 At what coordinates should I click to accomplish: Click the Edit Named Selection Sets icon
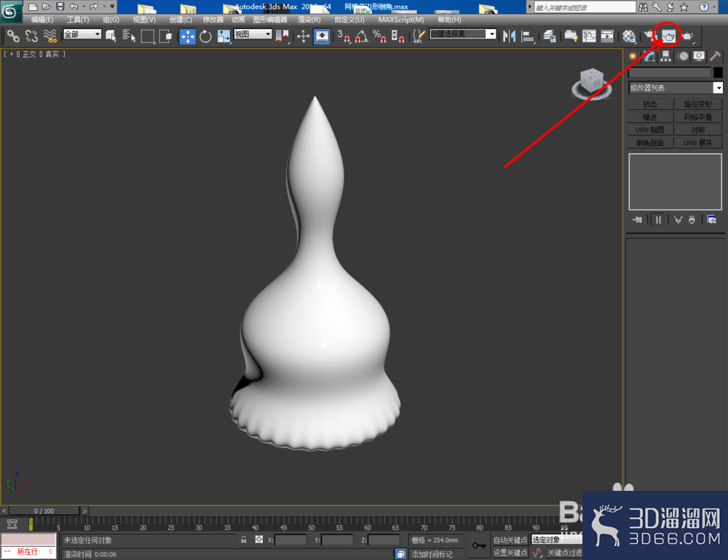[x=419, y=36]
